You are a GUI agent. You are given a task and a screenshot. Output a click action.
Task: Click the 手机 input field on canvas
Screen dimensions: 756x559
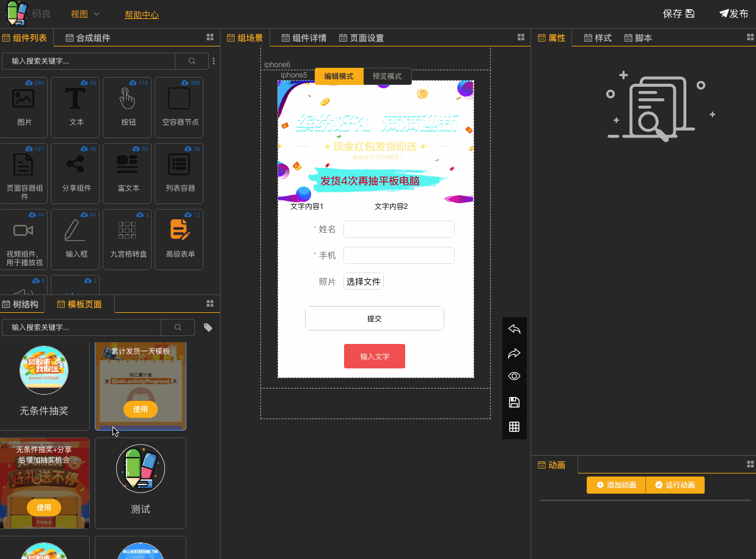coord(399,255)
